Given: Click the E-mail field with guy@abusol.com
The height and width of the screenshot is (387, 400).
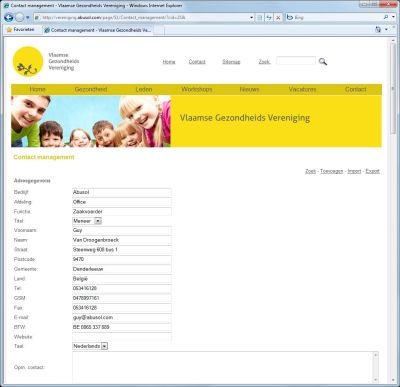Looking at the screenshot, I should (x=122, y=317).
